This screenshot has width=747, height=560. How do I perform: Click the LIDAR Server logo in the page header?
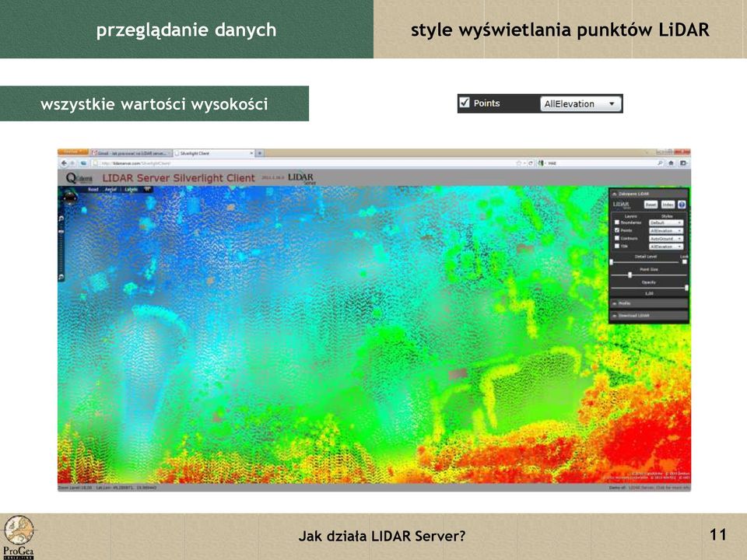click(302, 178)
